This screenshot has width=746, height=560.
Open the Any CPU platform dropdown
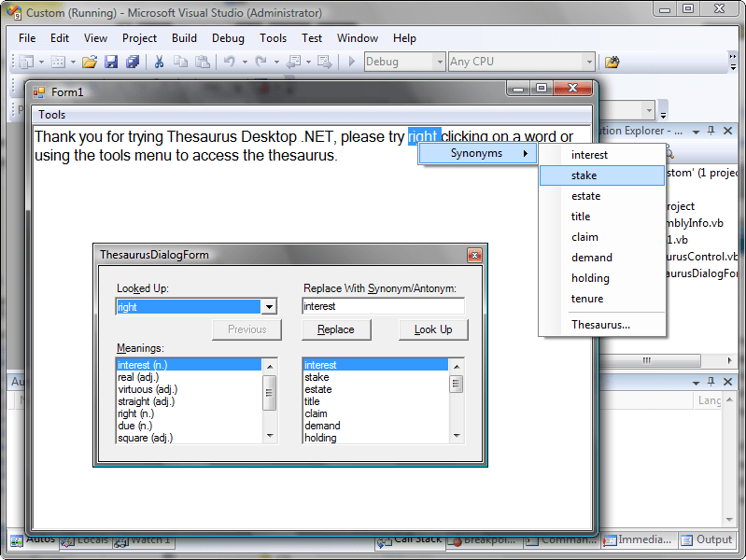[x=521, y=62]
